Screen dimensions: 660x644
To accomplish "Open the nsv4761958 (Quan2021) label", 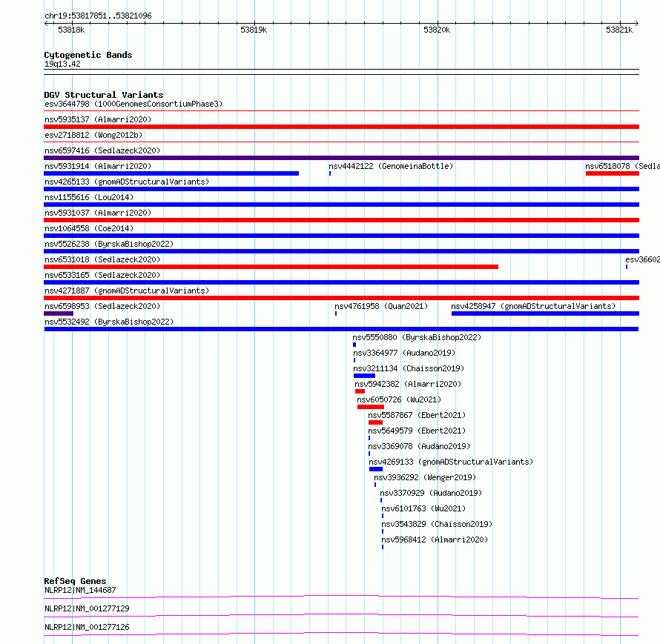I will tap(381, 306).
